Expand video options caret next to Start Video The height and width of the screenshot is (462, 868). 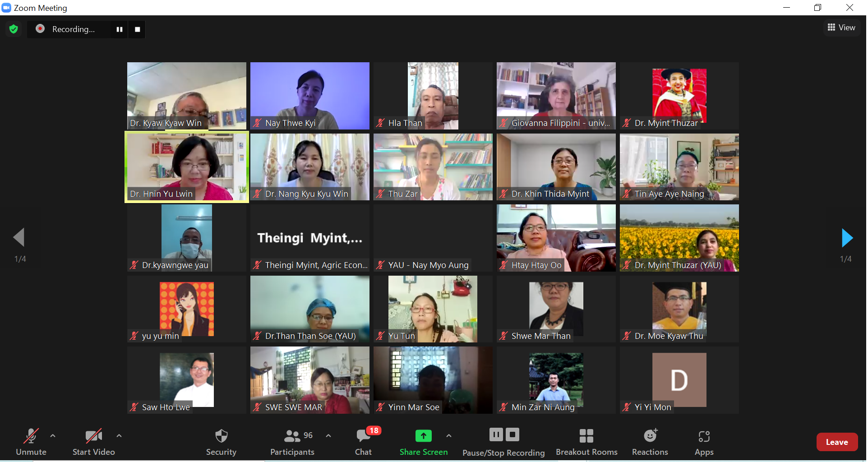tap(119, 436)
